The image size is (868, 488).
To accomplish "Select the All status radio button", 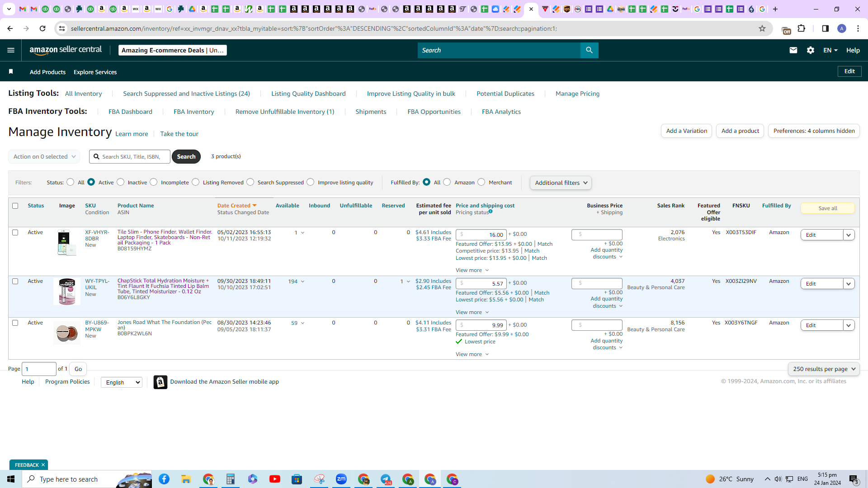I will (x=70, y=182).
